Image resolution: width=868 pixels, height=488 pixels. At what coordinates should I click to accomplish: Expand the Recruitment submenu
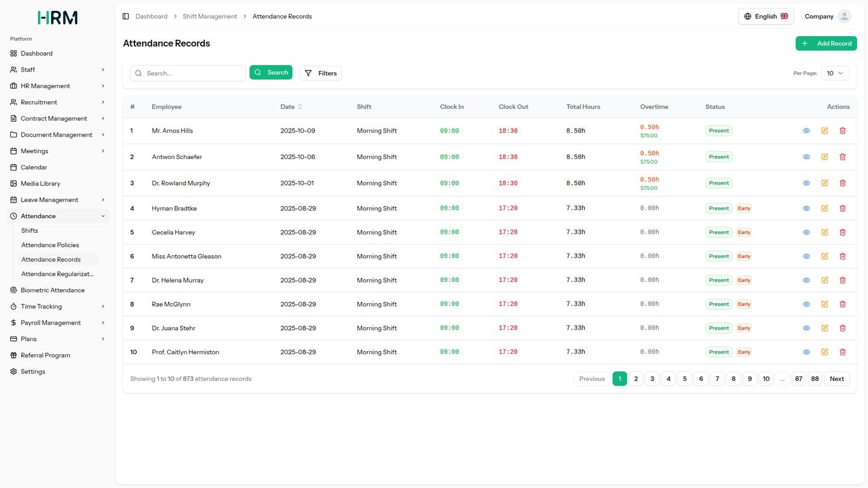(x=58, y=102)
